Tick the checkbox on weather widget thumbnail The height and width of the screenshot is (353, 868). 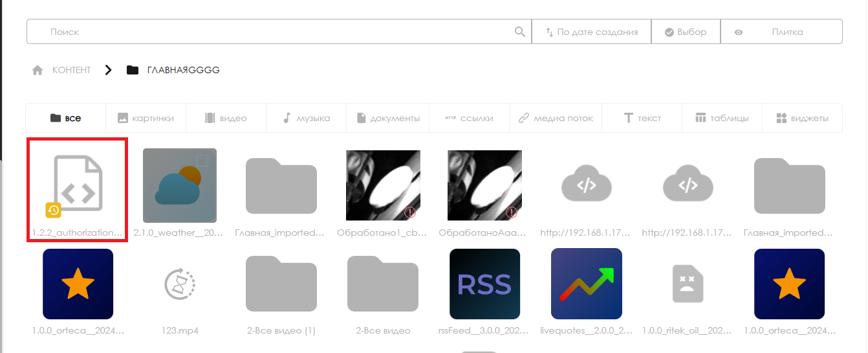pos(202,161)
